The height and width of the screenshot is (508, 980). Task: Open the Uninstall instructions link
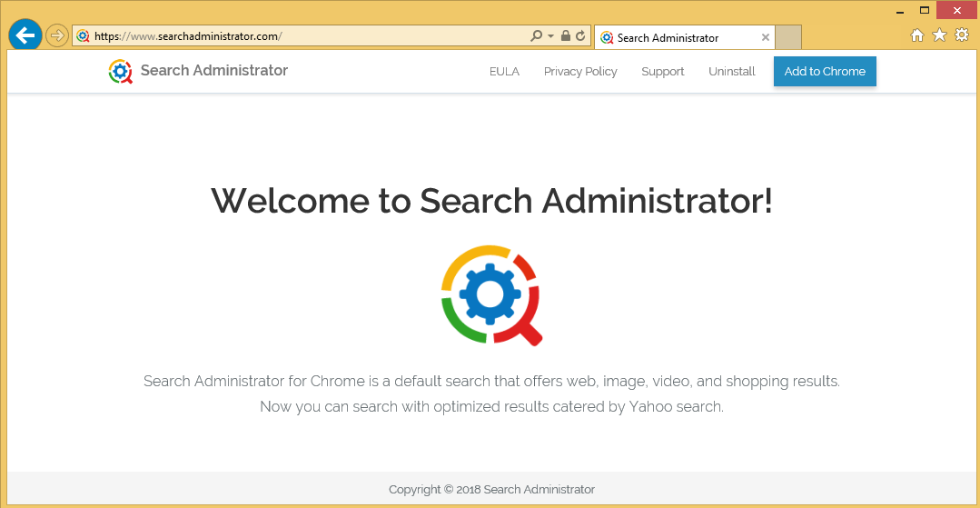(732, 71)
